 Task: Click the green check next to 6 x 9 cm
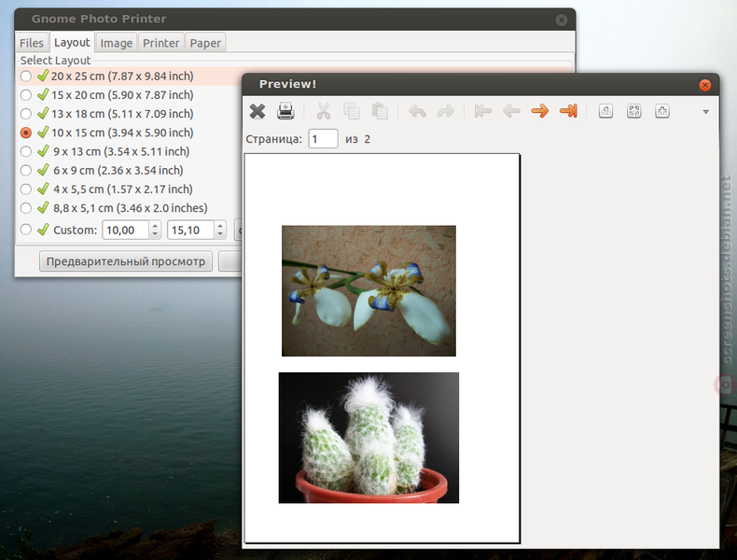(x=43, y=170)
